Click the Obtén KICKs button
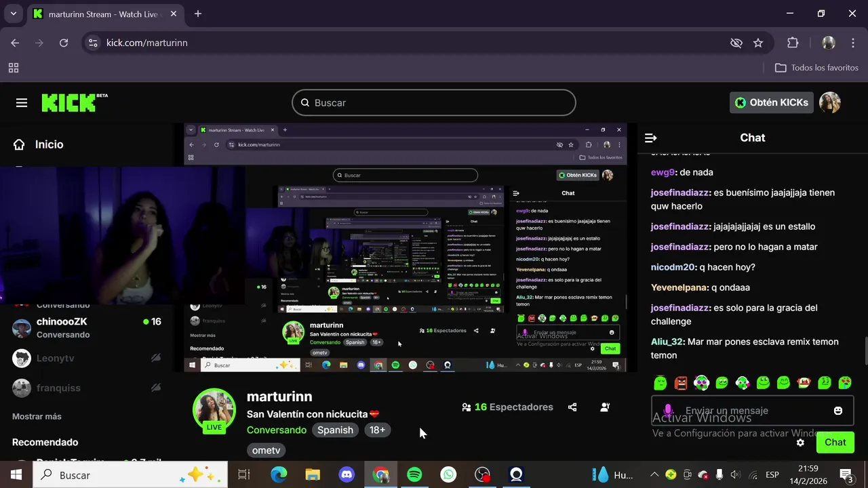The width and height of the screenshot is (868, 488). tap(772, 102)
